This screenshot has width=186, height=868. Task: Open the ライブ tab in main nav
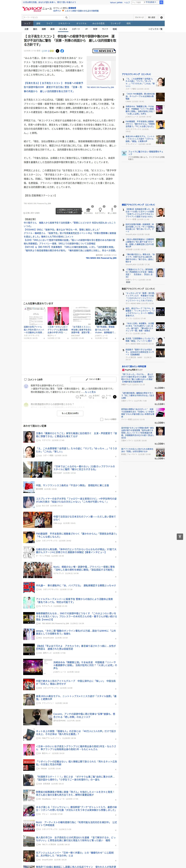pos(49,24)
